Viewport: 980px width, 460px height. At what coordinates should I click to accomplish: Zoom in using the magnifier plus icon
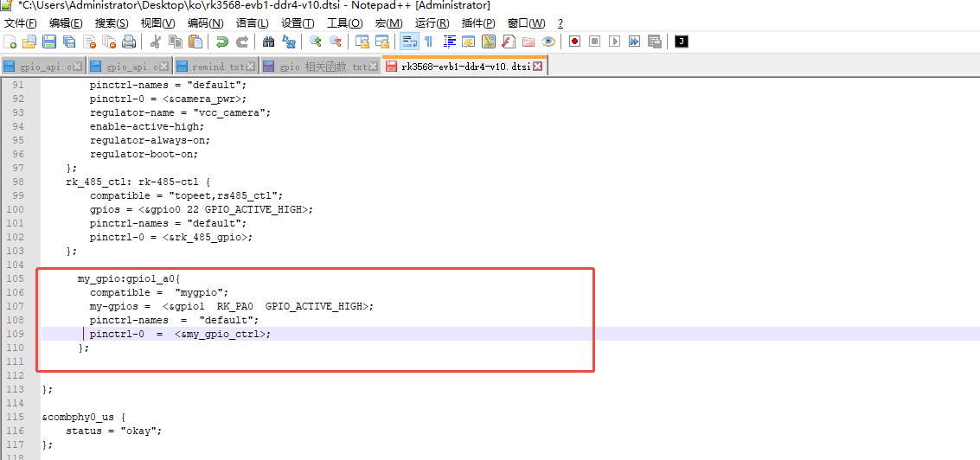point(316,42)
